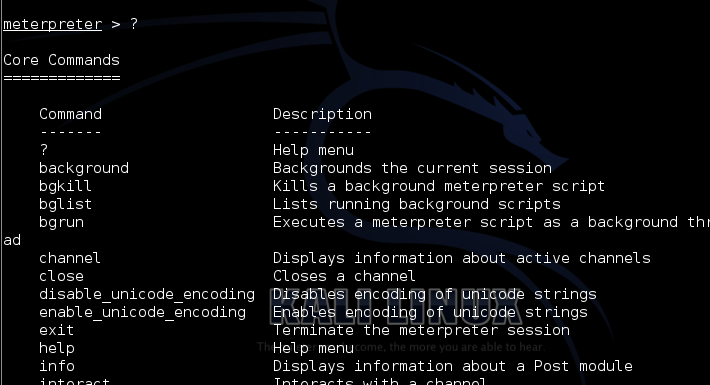Viewport: 710px width, 385px height.
Task: Click the 'close' command name
Action: 62,276
